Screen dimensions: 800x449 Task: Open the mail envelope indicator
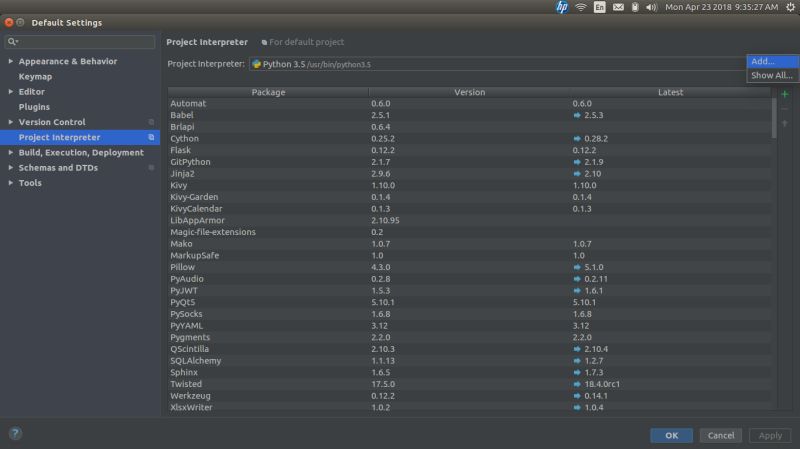pos(618,7)
